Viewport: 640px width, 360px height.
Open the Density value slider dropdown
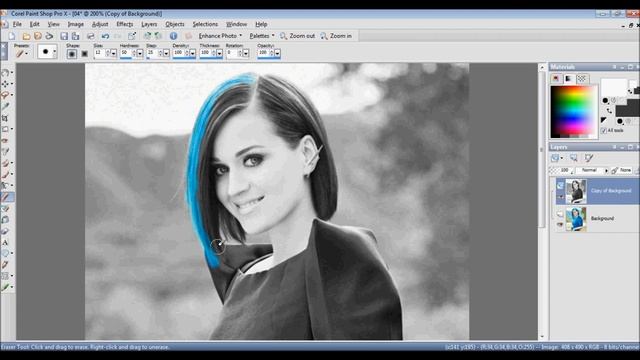[x=192, y=53]
